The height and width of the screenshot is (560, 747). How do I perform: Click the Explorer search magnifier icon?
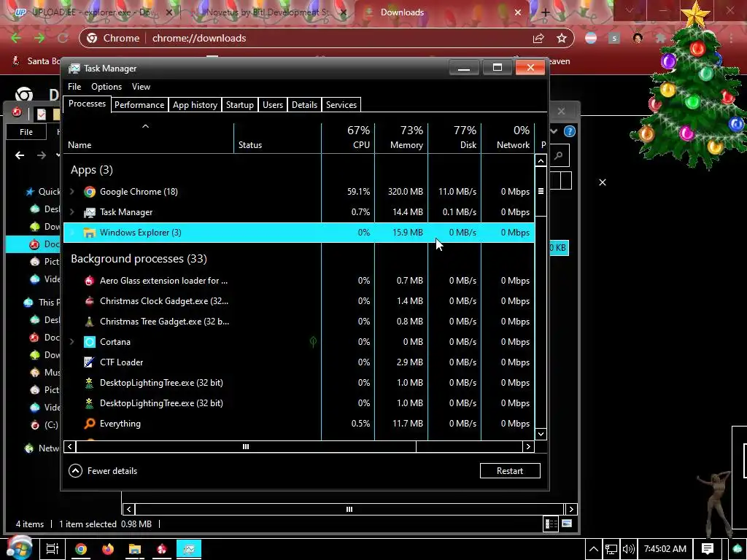558,156
